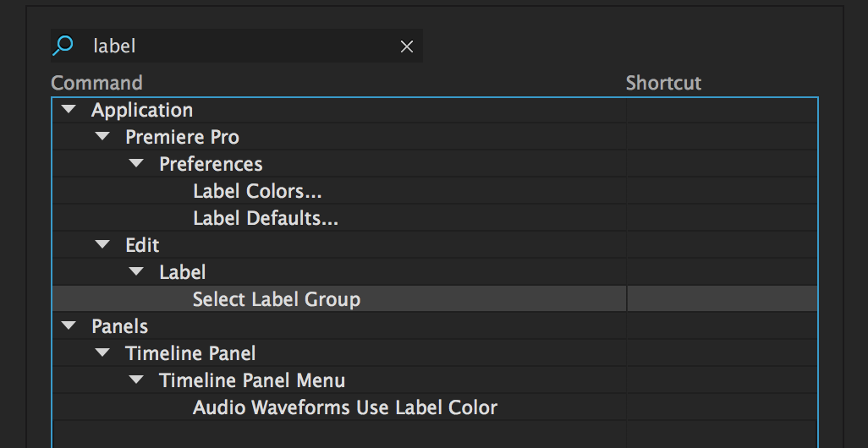Select Audio Waveforms Use Label Color command

coord(345,407)
